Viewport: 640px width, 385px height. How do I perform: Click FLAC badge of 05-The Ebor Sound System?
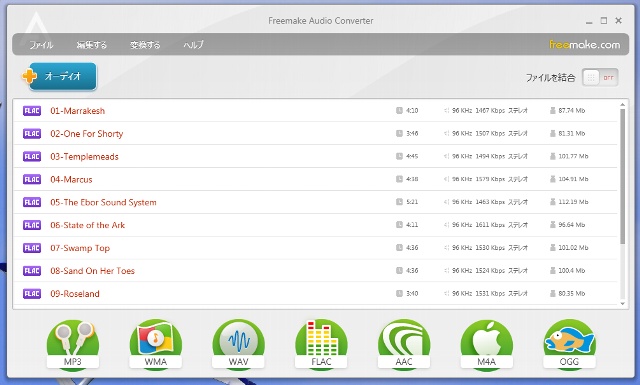click(x=32, y=202)
